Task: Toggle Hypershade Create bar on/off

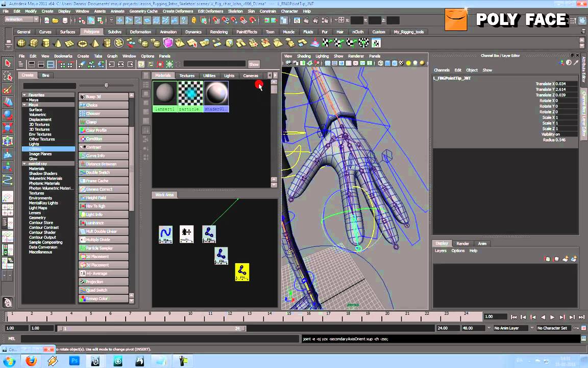Action: (21, 64)
